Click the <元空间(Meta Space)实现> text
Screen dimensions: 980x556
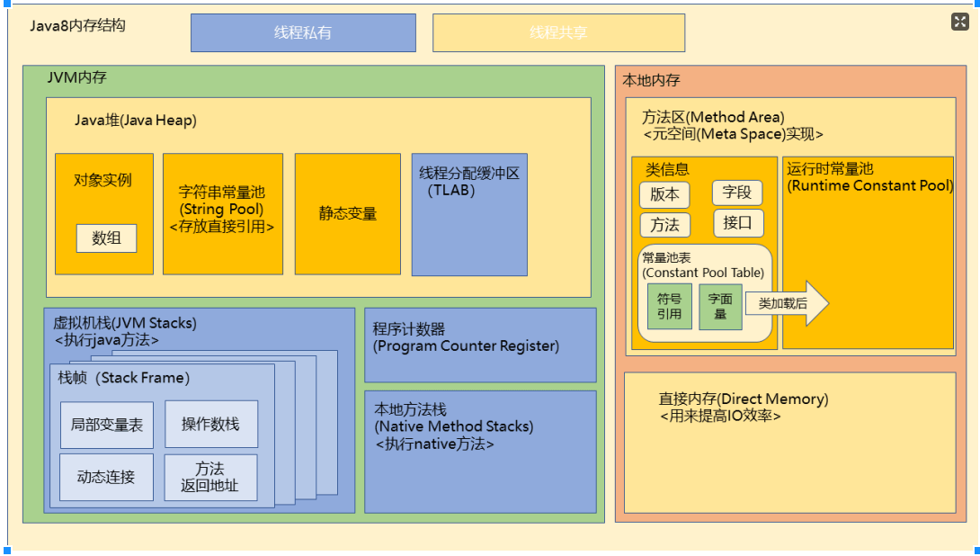733,134
